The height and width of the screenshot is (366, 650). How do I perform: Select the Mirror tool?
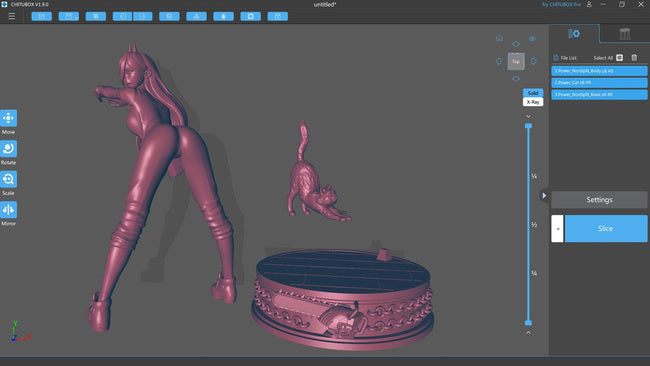coord(8,210)
